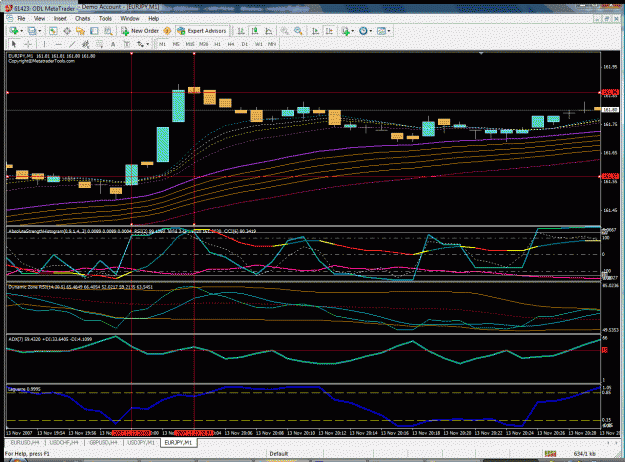Open the Window menu
Screen dimensions: 625x462
130,18
